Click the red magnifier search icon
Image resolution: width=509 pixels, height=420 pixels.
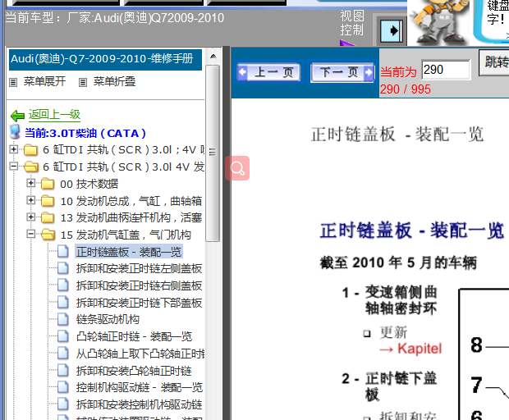pyautogui.click(x=237, y=168)
